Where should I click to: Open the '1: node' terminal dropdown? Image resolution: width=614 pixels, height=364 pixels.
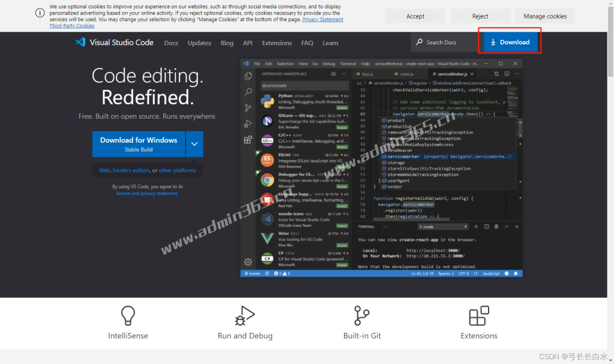(443, 227)
